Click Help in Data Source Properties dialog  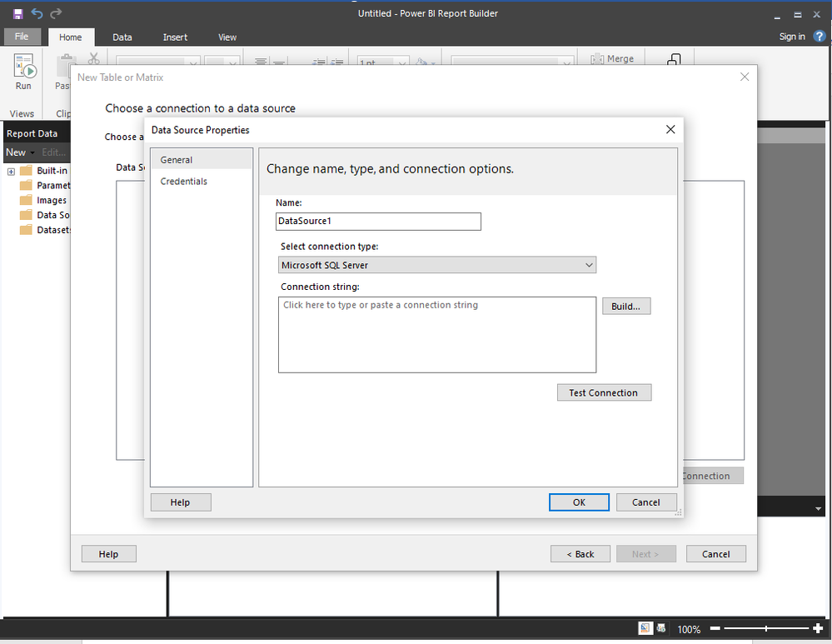click(181, 502)
